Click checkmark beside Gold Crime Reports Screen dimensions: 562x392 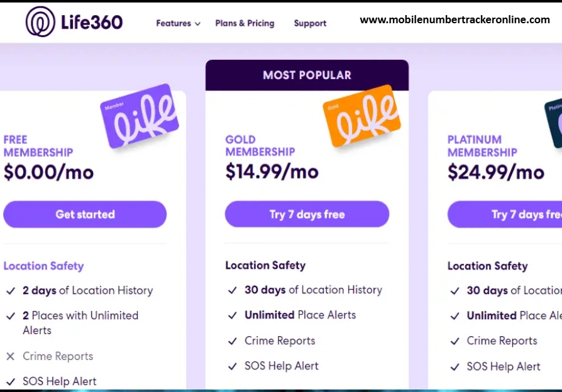pyautogui.click(x=232, y=341)
